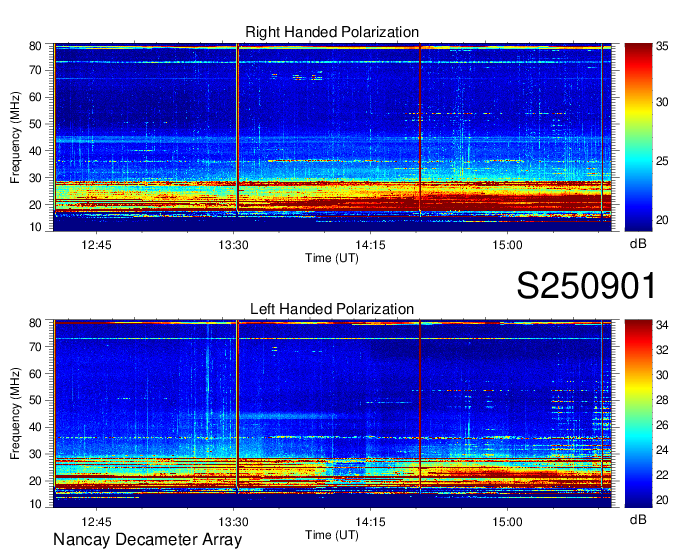Image resolution: width=680 pixels, height=552 pixels.
Task: Click the 50 MHz tick on Right Handed plot
Action: pyautogui.click(x=35, y=124)
